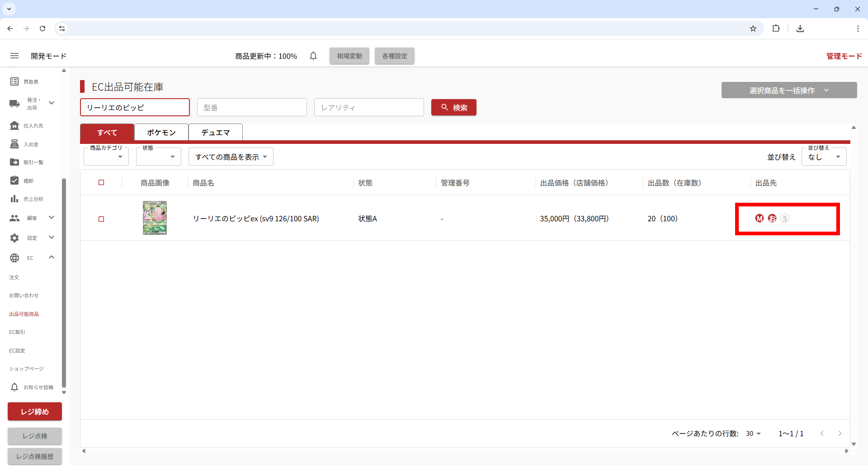Tick the select-all checkbox in table header
This screenshot has width=868, height=467.
101,183
